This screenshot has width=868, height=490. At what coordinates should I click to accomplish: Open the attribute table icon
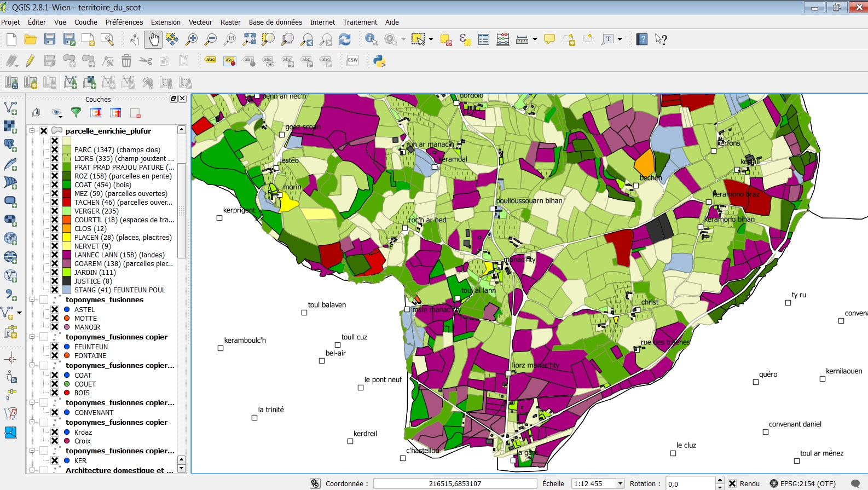tap(484, 39)
